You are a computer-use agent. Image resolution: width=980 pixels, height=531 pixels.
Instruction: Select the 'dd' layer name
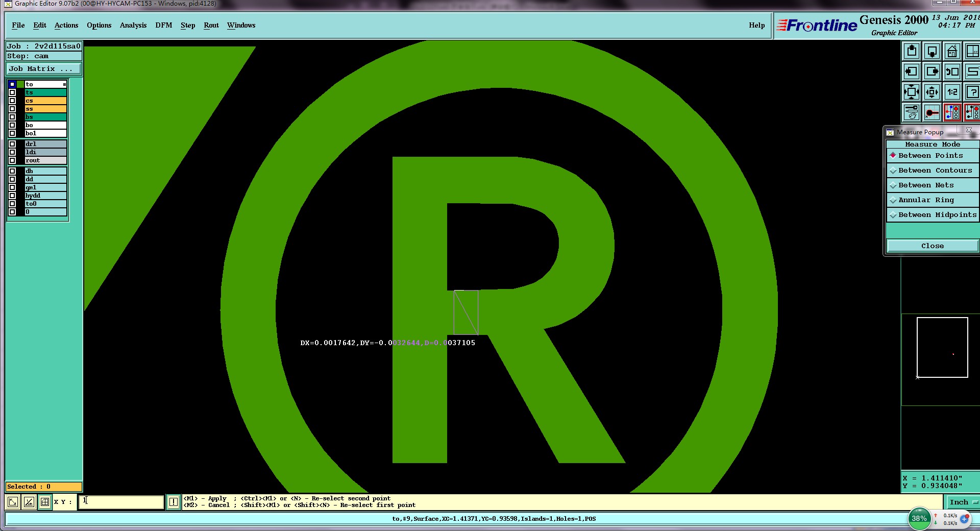coord(45,179)
